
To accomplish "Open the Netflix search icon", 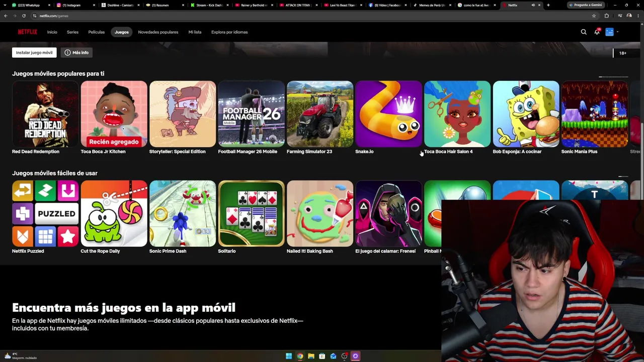I will 584,32.
